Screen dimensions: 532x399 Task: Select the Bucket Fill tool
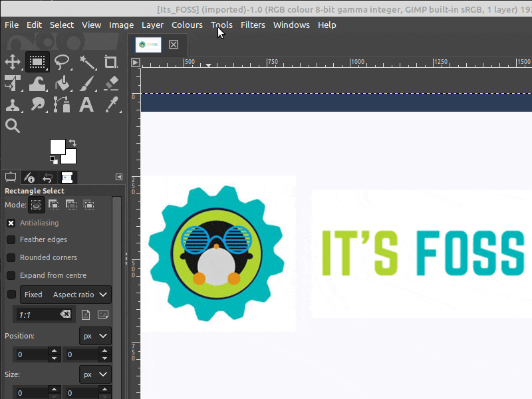tap(62, 84)
